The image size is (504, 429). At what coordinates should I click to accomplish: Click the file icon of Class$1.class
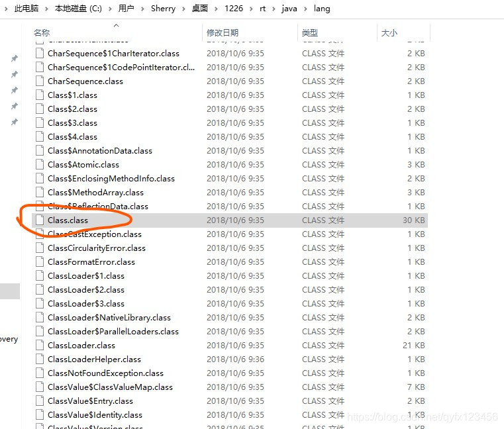[x=40, y=95]
